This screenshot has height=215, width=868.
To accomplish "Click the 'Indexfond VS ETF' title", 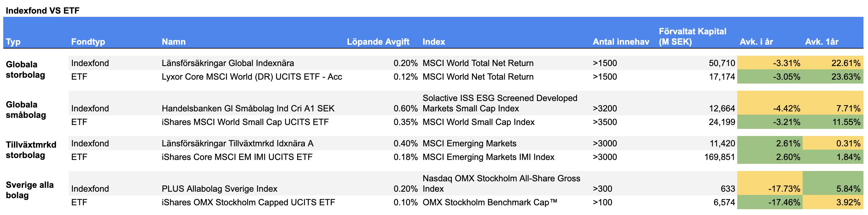I will click(42, 10).
